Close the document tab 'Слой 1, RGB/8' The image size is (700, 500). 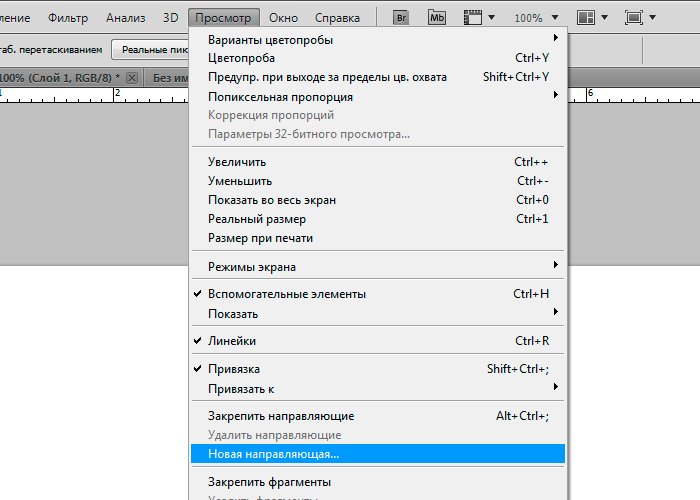point(132,77)
